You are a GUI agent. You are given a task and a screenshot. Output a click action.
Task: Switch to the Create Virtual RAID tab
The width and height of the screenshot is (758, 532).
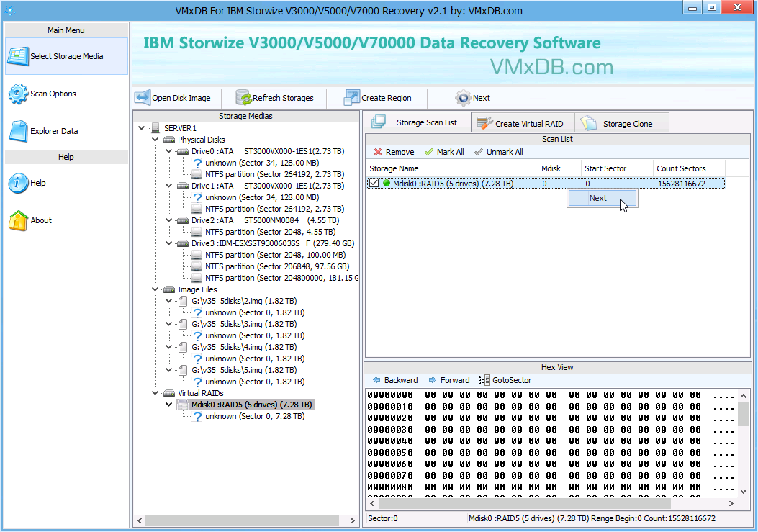(522, 123)
